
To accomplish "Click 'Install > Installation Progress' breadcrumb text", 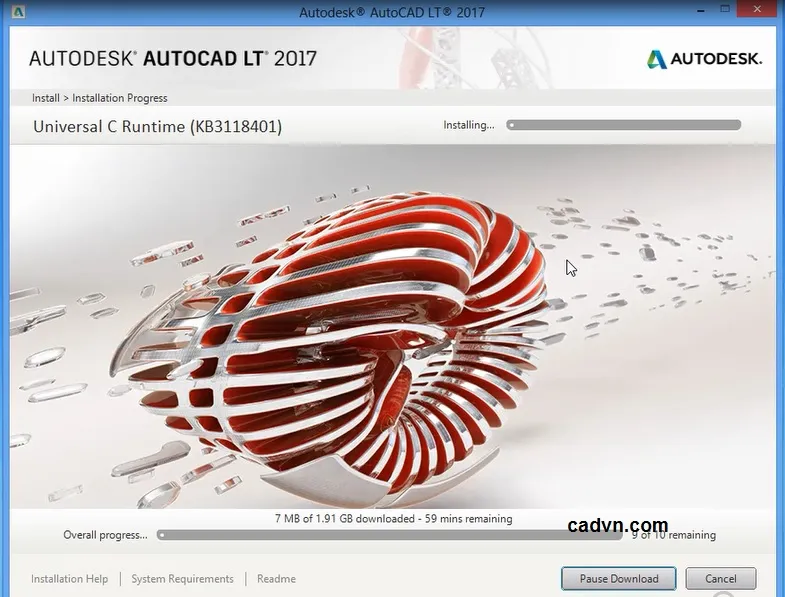I will [x=100, y=98].
